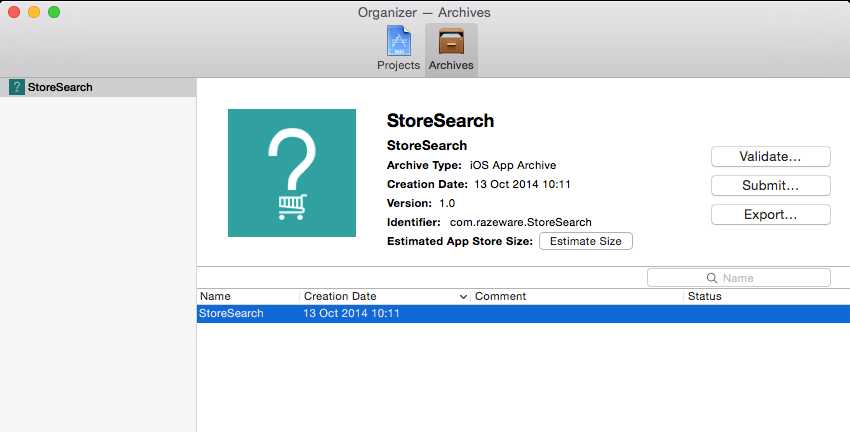850x432 pixels.
Task: Click the StoreSearch sidebar app icon
Action: coord(17,87)
